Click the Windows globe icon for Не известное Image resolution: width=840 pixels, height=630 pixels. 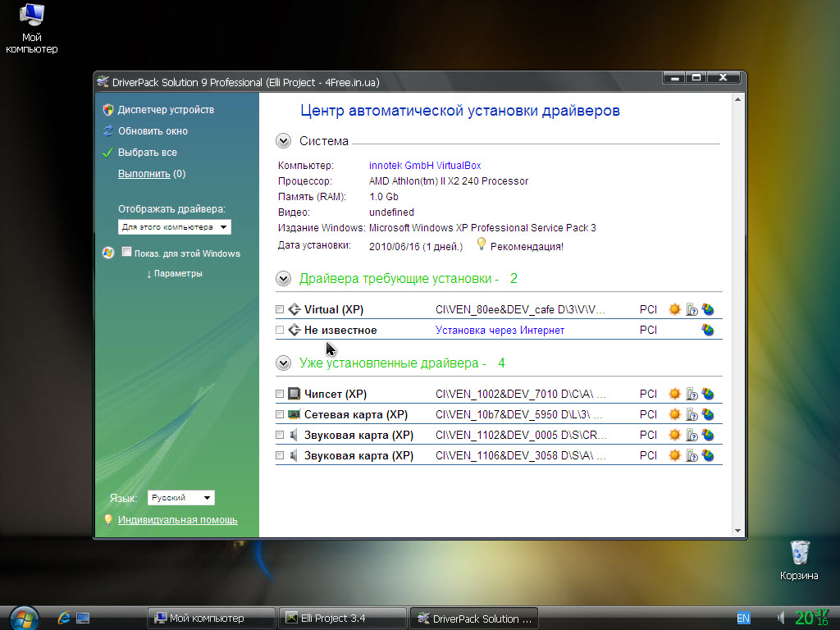click(708, 330)
